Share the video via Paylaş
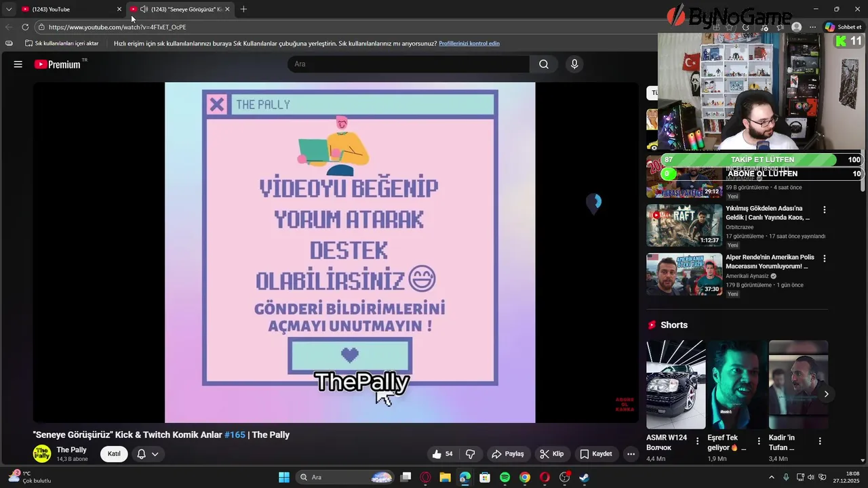The height and width of the screenshot is (488, 868). point(508,454)
